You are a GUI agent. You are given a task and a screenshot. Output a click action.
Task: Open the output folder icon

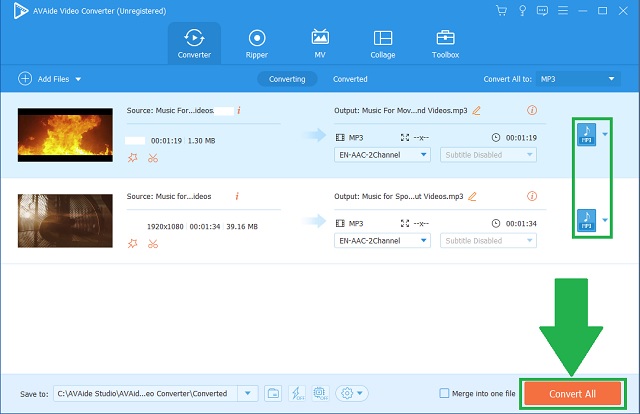pyautogui.click(x=273, y=394)
